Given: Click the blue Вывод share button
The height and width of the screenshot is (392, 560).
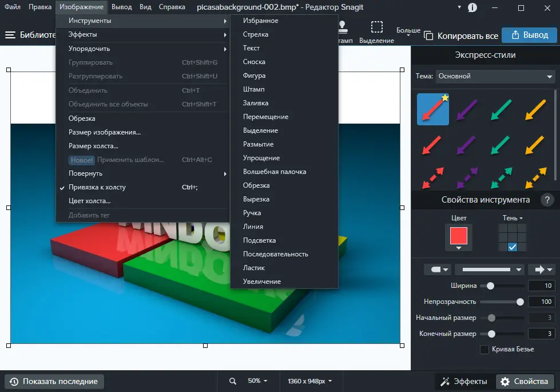Looking at the screenshot, I should coord(529,35).
